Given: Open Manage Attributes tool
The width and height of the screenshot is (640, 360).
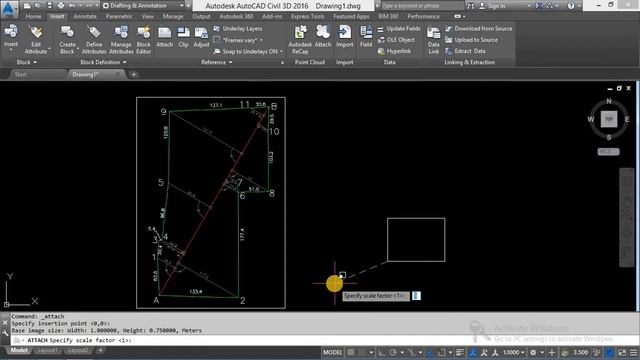Looking at the screenshot, I should [x=121, y=40].
